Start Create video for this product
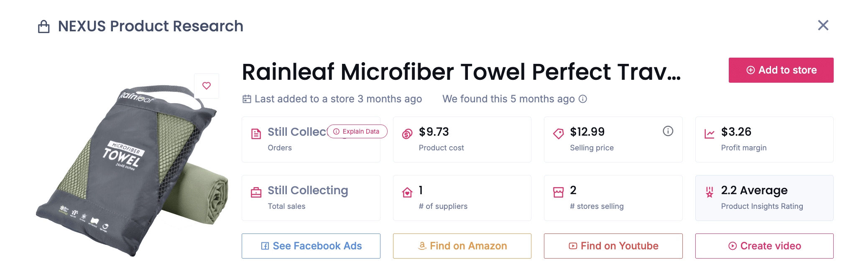 764,246
